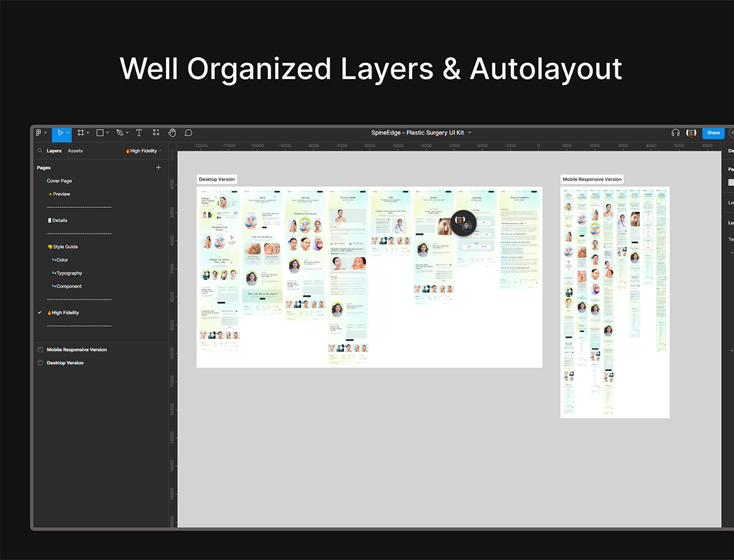Image resolution: width=734 pixels, height=560 pixels.
Task: Expand the file name dropdown chevron
Action: [470, 132]
